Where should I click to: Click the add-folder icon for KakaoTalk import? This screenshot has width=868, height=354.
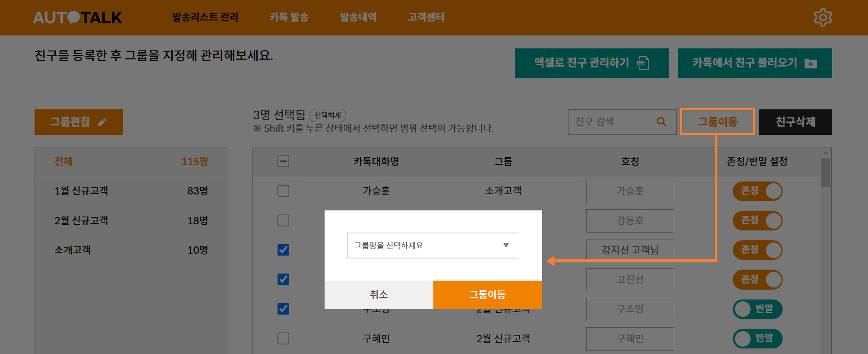pyautogui.click(x=811, y=64)
